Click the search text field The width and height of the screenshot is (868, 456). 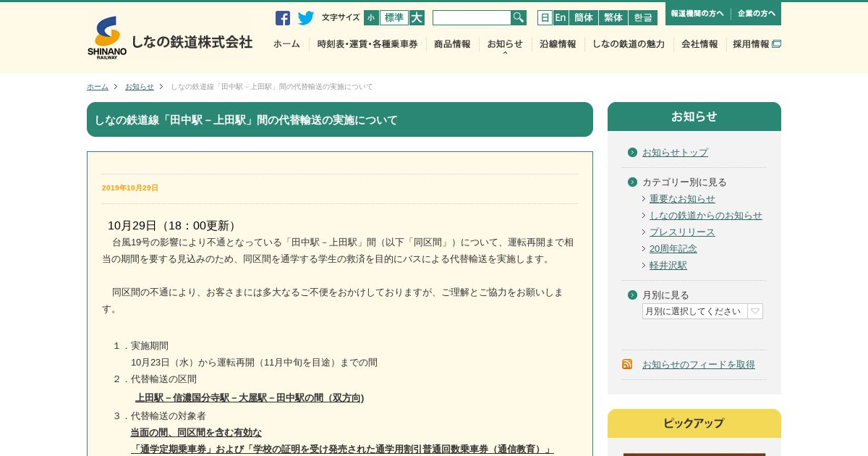[x=472, y=17]
